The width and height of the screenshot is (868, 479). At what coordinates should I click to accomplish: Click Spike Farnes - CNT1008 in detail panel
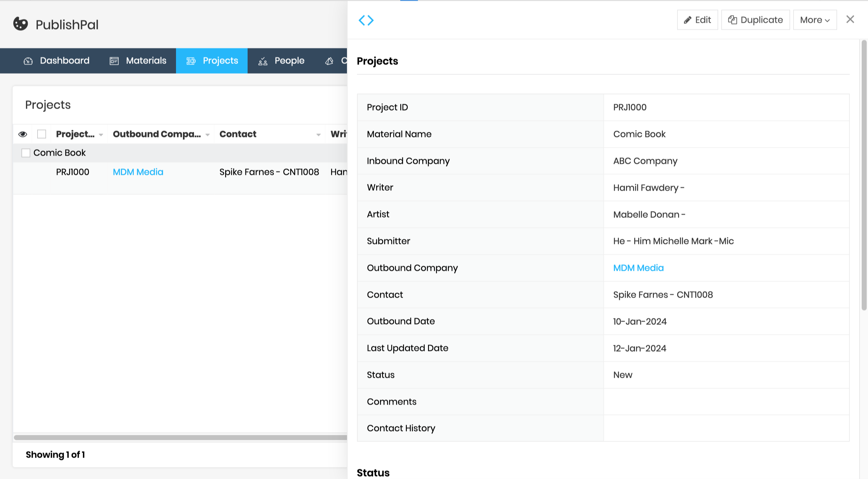(663, 295)
